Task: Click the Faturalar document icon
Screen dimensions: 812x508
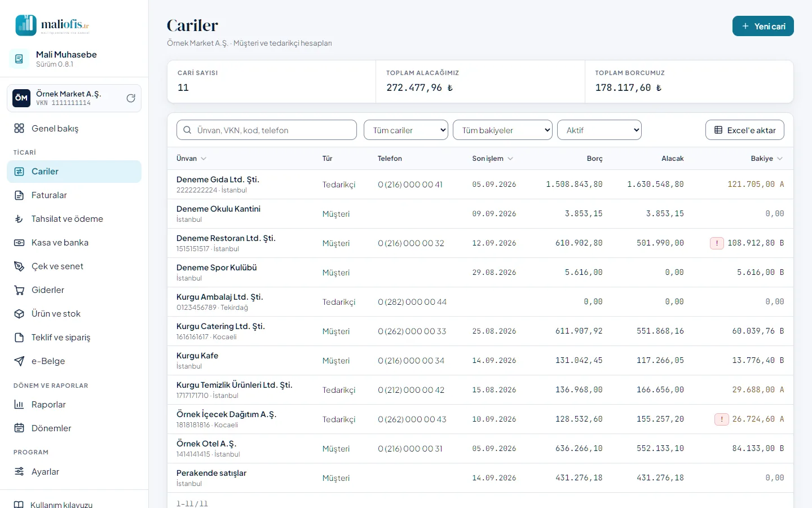Action: point(19,195)
